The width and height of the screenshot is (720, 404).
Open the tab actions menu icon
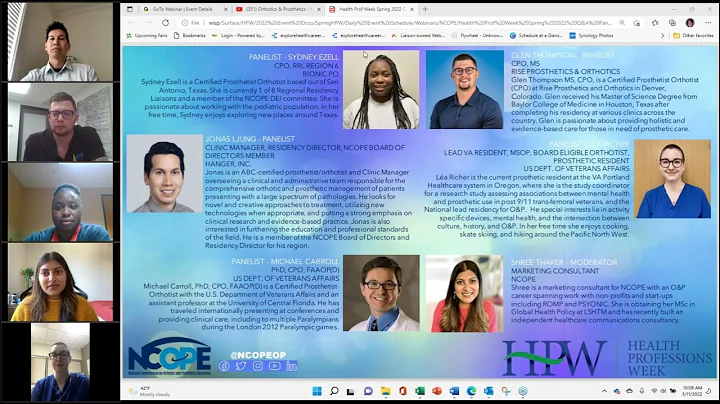click(130, 9)
